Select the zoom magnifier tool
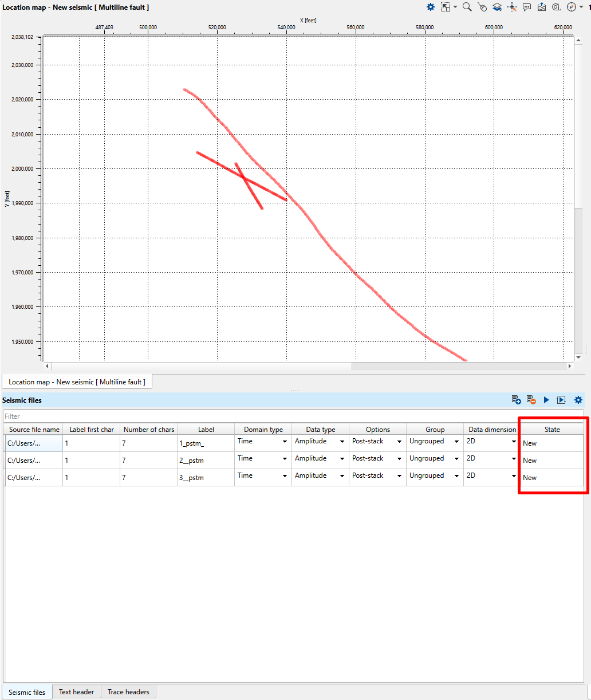Viewport: 591px width, 700px height. coord(467,7)
